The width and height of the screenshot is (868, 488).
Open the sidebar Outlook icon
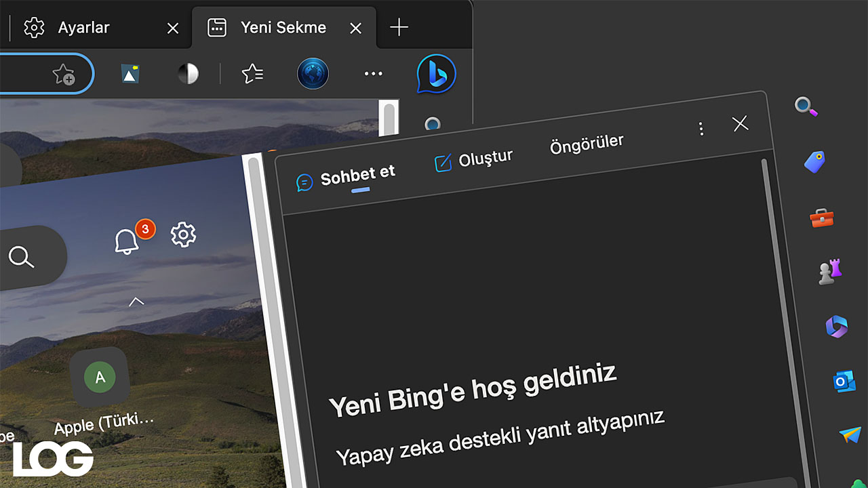click(x=844, y=381)
